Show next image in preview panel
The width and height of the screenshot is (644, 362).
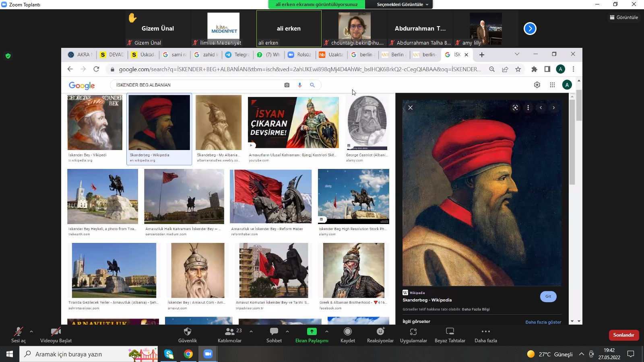[x=553, y=107]
